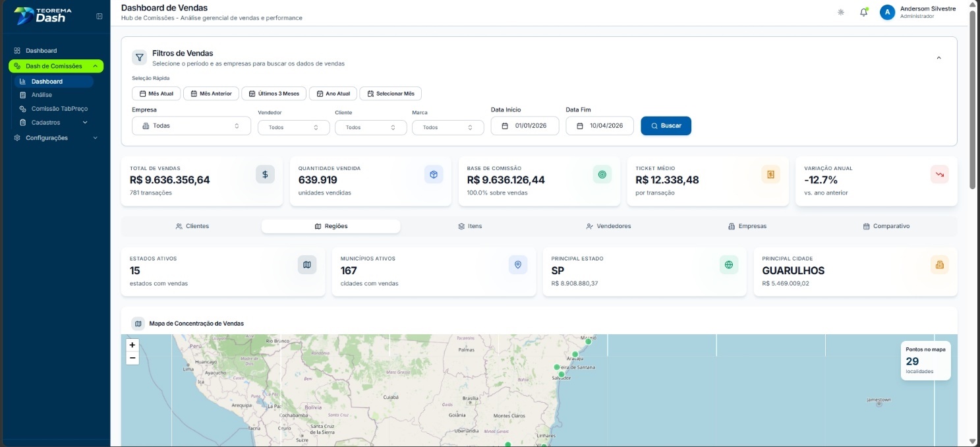
Task: Click the 'R$ 9.636.356,64' total value
Action: click(x=170, y=180)
